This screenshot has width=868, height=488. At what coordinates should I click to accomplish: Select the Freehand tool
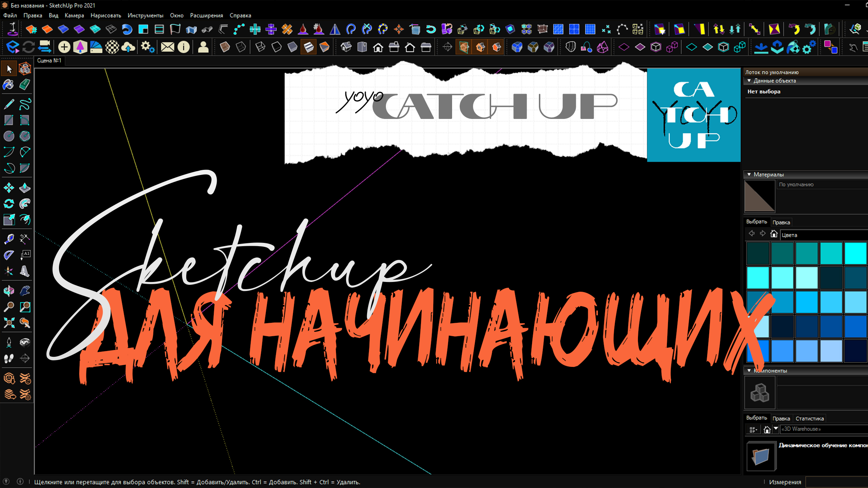pyautogui.click(x=25, y=104)
